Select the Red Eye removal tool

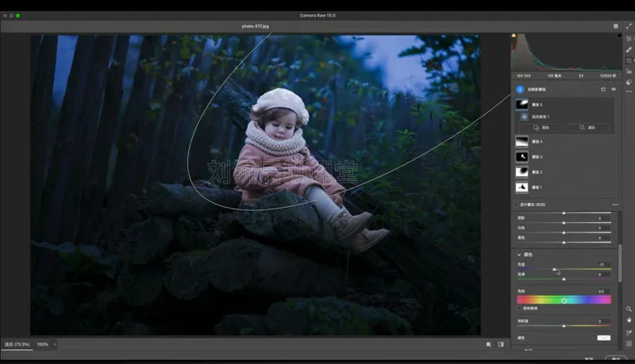pyautogui.click(x=629, y=71)
